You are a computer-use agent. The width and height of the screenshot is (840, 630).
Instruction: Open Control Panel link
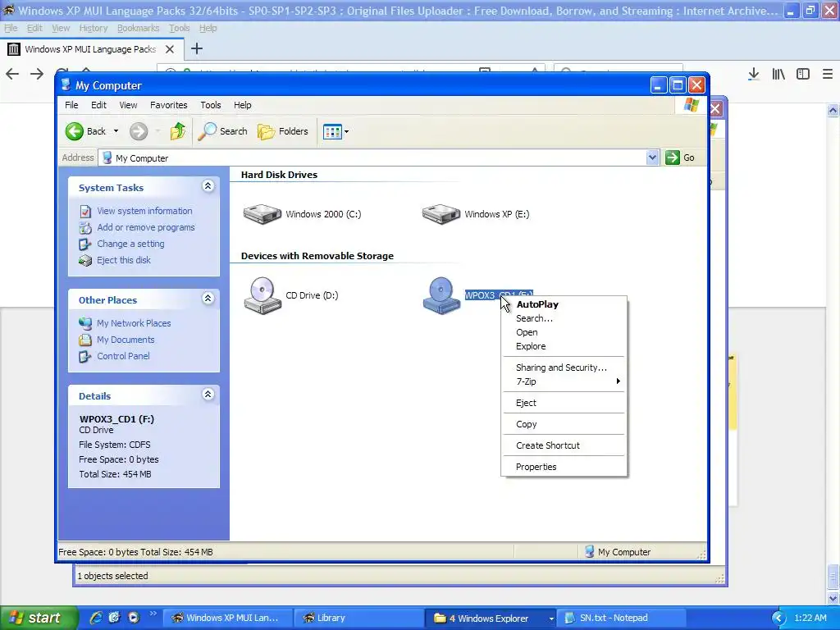point(123,356)
